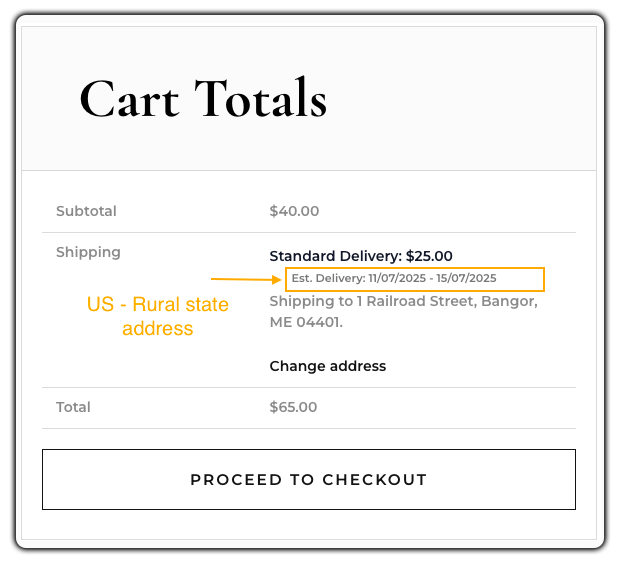Screen dimensions: 620x561
Task: Click the ME 04401 zip code text
Action: coord(306,322)
